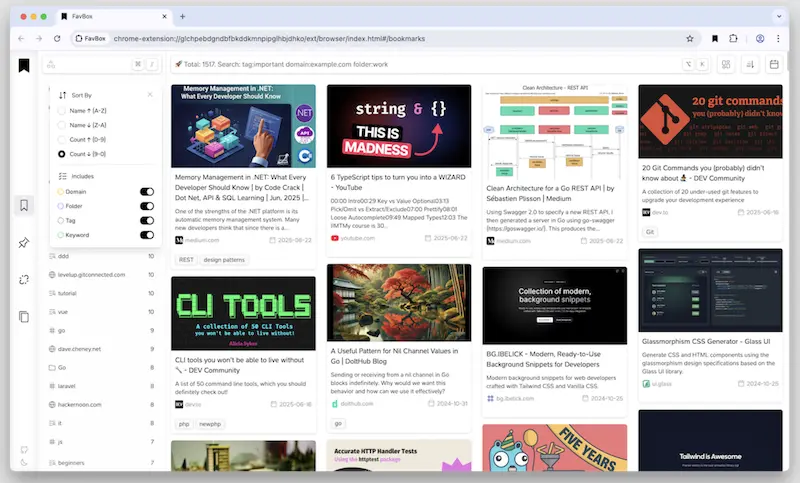The image size is (800, 483).
Task: Click the medium.com favicon on Memory Management card
Action: [179, 240]
